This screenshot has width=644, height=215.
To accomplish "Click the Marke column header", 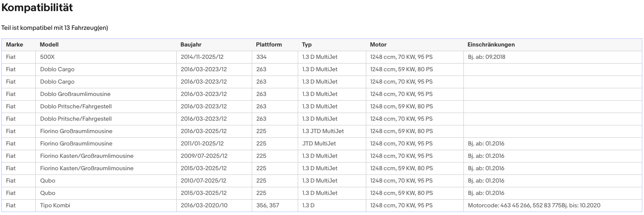I will [x=14, y=44].
